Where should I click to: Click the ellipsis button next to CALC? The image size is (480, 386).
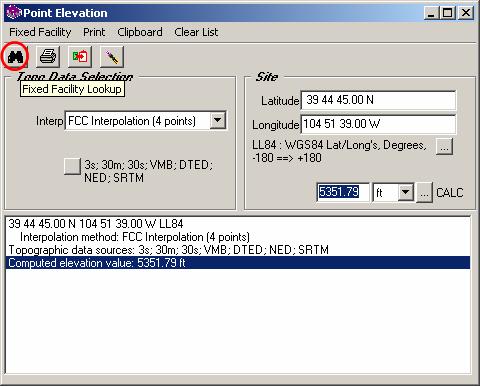424,193
